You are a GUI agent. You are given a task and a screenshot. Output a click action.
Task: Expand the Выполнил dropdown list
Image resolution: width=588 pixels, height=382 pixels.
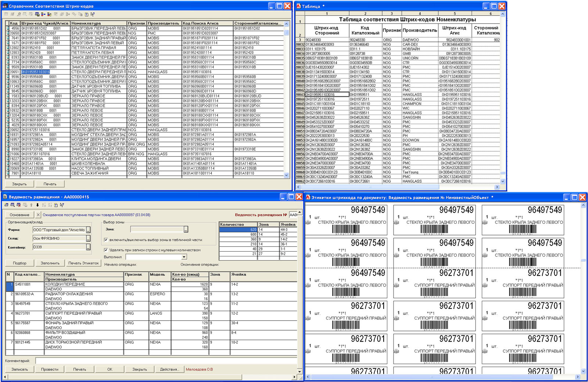pyautogui.click(x=184, y=257)
